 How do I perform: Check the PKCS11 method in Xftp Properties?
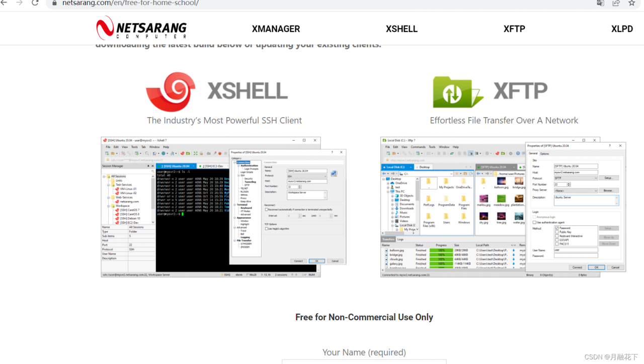tap(557, 244)
